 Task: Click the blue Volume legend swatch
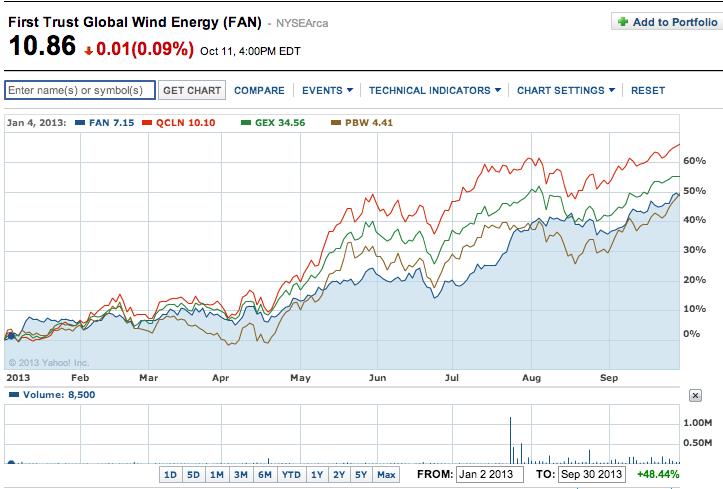[14, 395]
